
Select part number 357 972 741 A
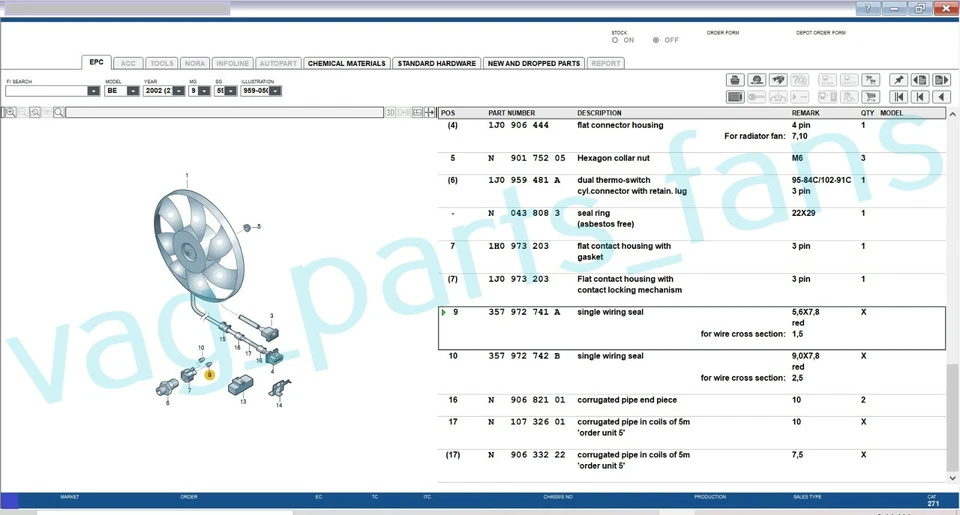[524, 312]
